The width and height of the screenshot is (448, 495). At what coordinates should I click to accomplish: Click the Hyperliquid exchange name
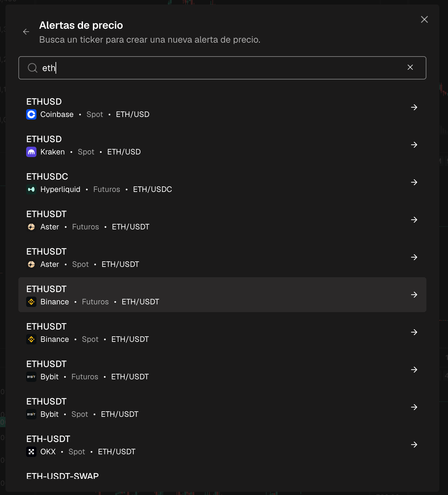[60, 189]
